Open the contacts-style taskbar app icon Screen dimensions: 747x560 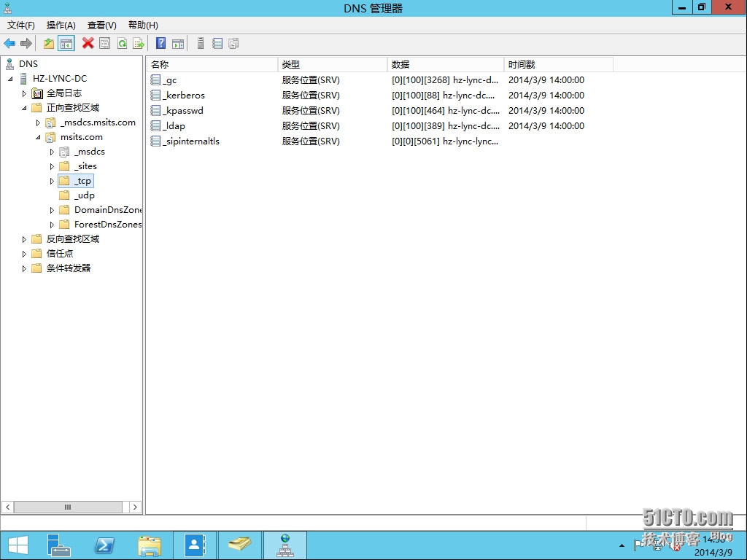click(195, 545)
